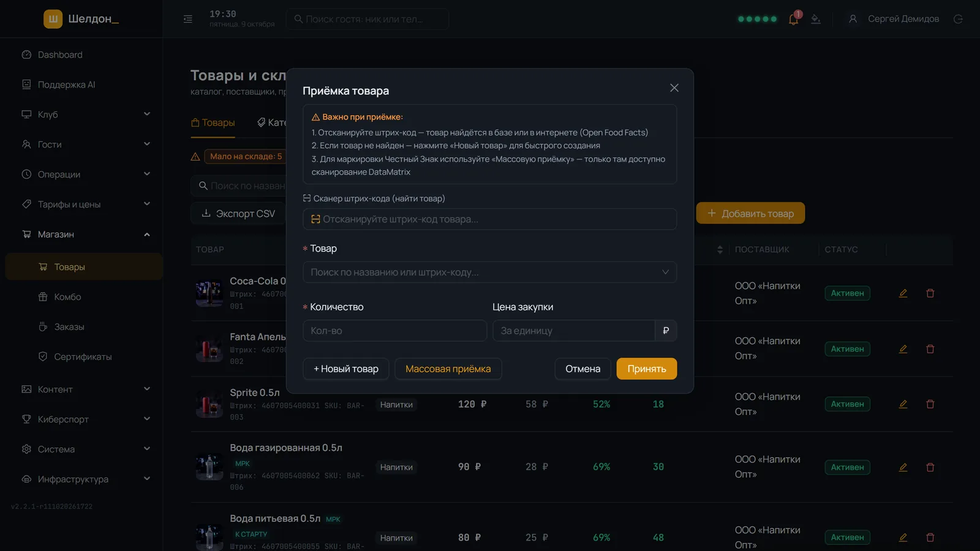The height and width of the screenshot is (551, 980).
Task: Click the Массовая приёмка button
Action: point(448,369)
